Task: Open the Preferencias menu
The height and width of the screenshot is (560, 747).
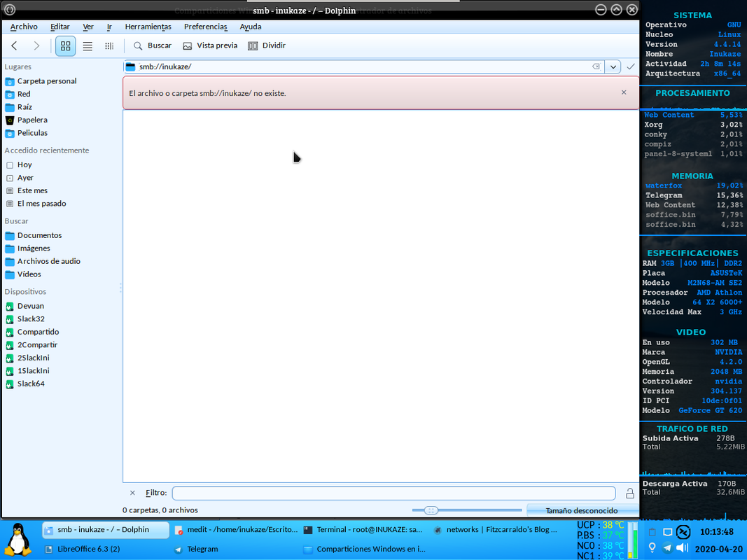Action: coord(206,27)
